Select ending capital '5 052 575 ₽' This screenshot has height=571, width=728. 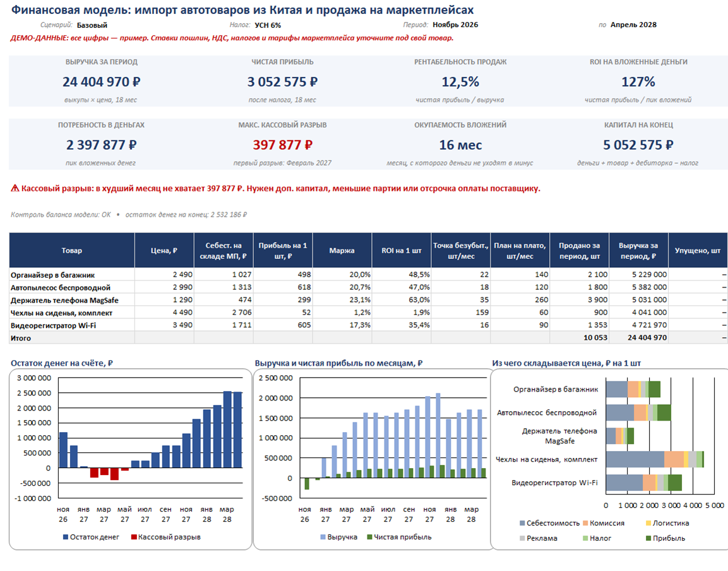point(638,145)
